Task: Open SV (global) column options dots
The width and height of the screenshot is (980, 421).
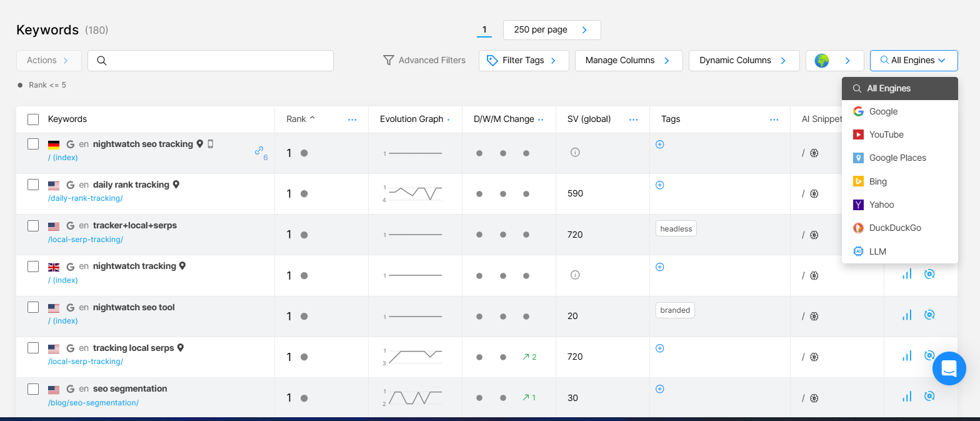Action: coord(634,119)
